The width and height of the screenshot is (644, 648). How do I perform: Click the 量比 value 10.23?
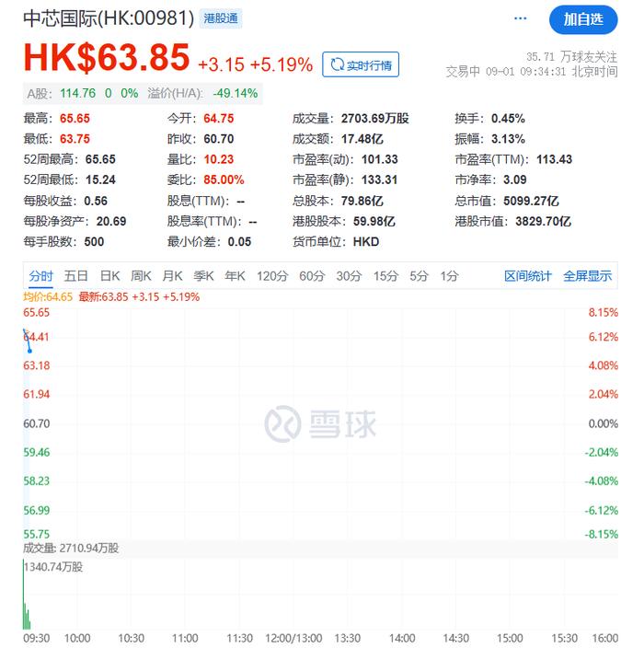point(219,159)
